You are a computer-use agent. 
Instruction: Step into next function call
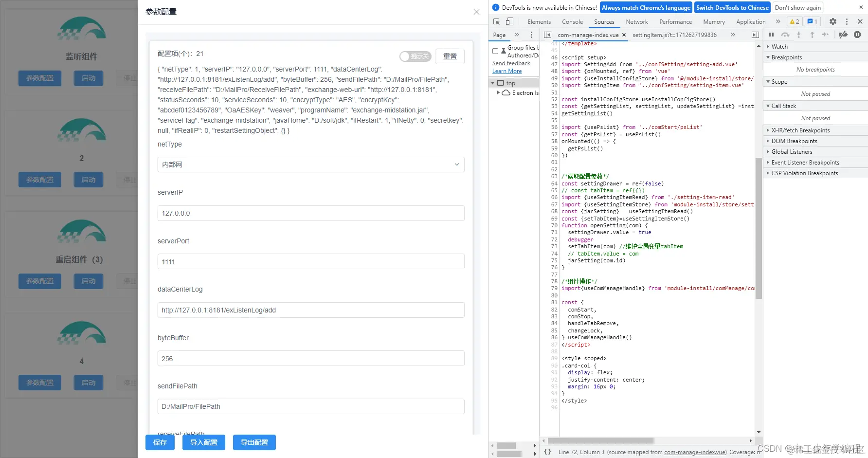[x=798, y=35]
